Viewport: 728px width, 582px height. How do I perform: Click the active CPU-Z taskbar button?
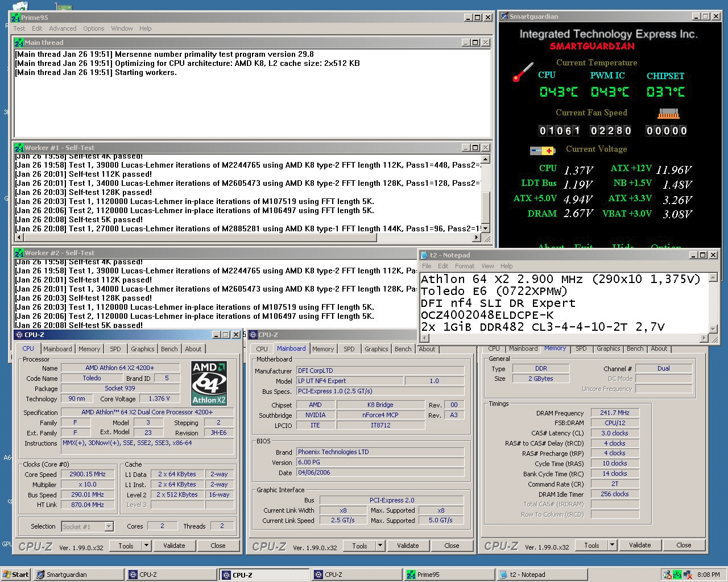coord(264,575)
